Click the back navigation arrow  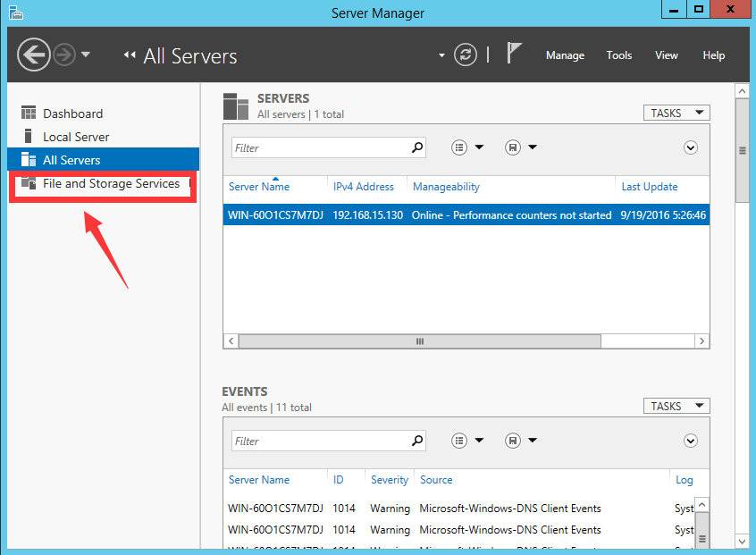(x=34, y=55)
